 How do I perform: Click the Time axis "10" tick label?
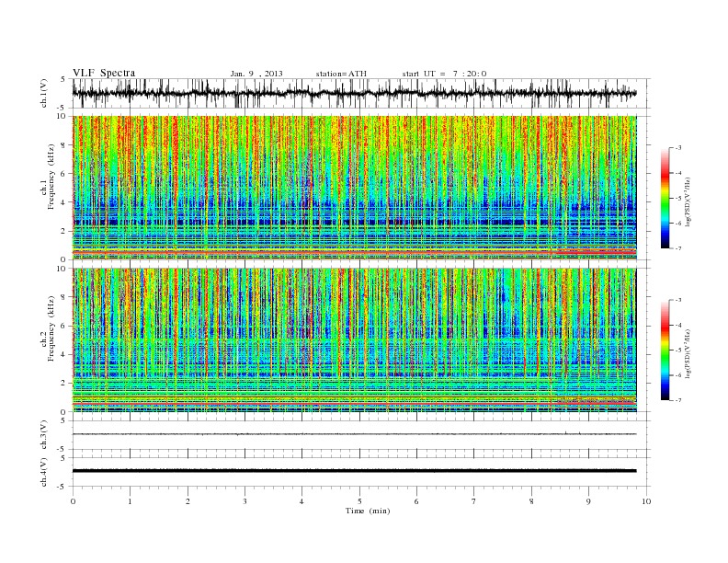pyautogui.click(x=646, y=501)
